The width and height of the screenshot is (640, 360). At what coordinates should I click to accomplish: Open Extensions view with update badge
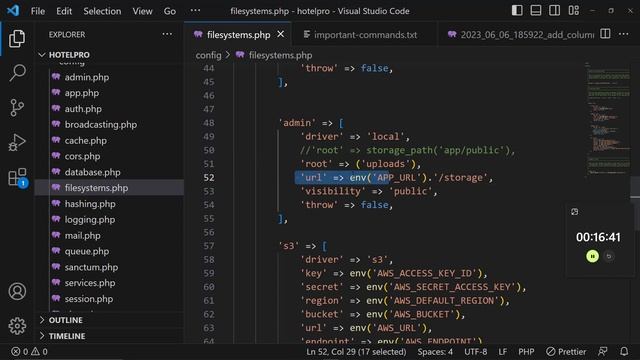pos(18,178)
